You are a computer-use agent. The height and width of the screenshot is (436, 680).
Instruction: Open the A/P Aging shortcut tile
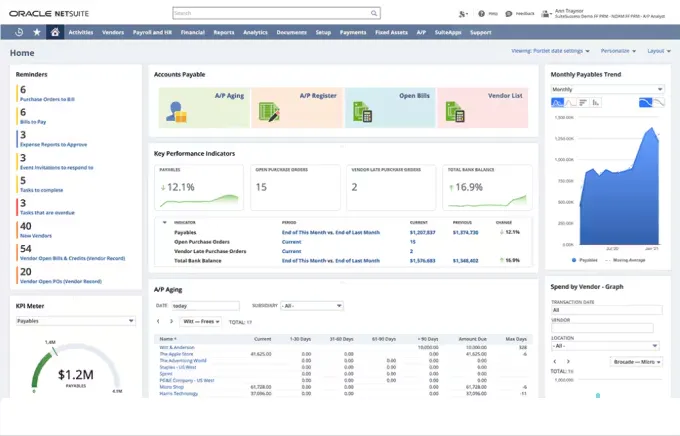coord(204,107)
